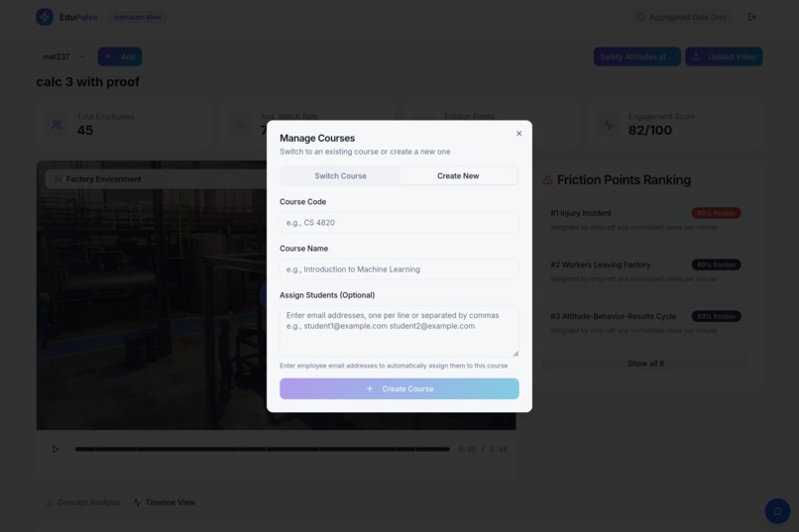Open the chat bubble button
This screenshot has width=799, height=532.
coord(777,511)
